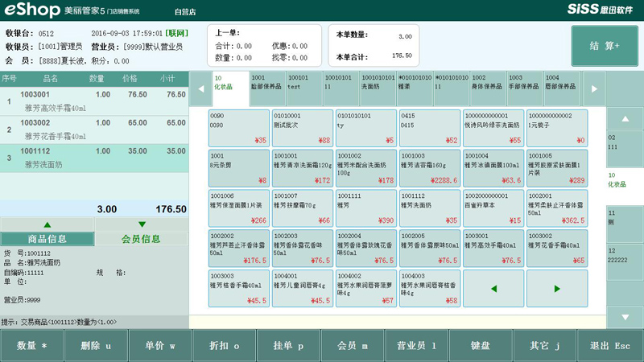Select side category 10 化妆品
The image size is (644, 362).
pos(625,186)
